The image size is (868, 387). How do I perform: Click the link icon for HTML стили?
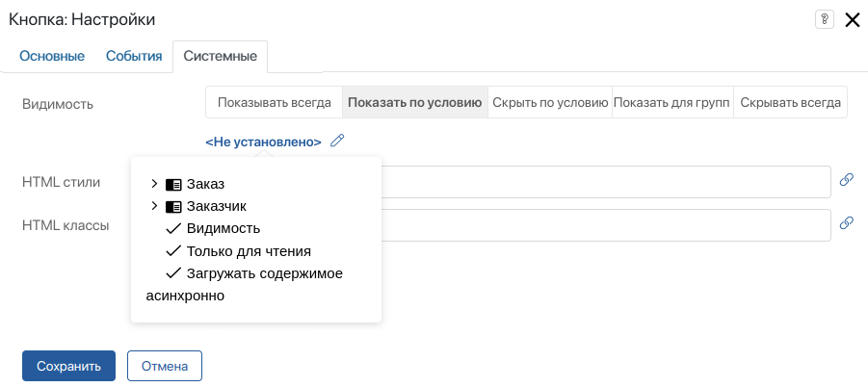pyautogui.click(x=847, y=180)
